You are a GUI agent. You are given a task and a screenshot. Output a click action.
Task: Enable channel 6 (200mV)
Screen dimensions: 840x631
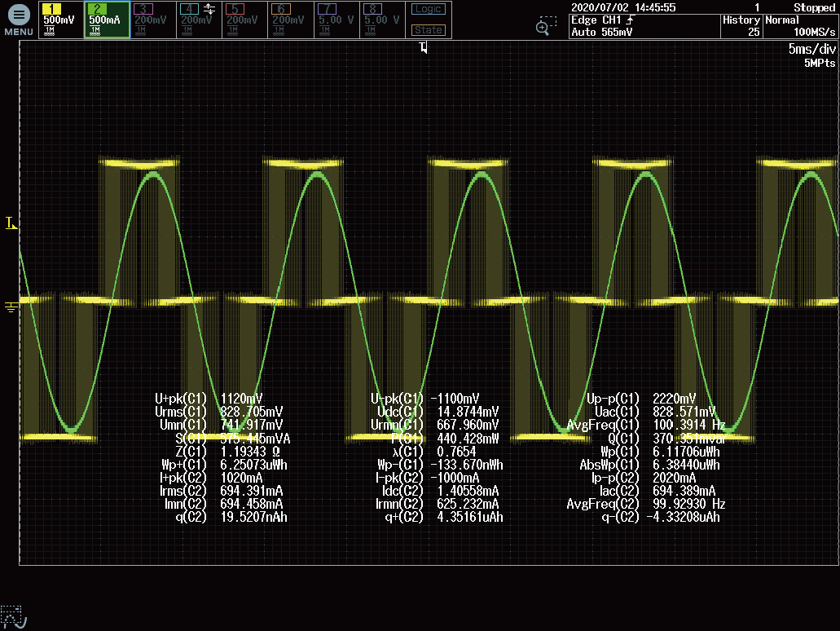tap(290, 20)
